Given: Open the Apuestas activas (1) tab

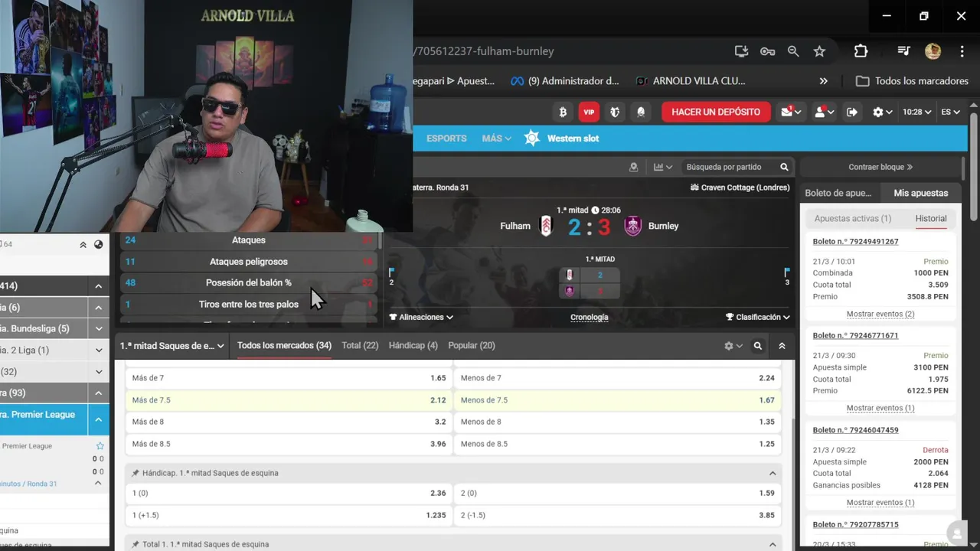Looking at the screenshot, I should 853,218.
